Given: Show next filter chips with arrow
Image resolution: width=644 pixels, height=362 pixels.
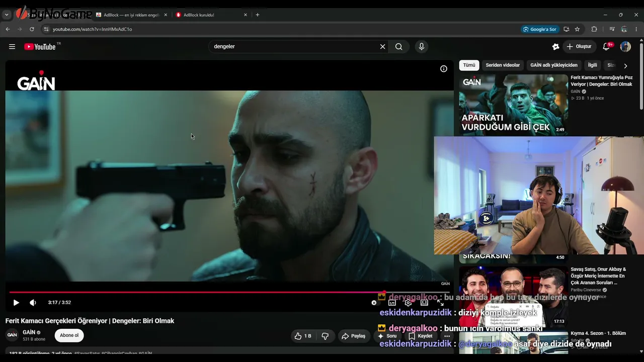Looking at the screenshot, I should 625,65.
